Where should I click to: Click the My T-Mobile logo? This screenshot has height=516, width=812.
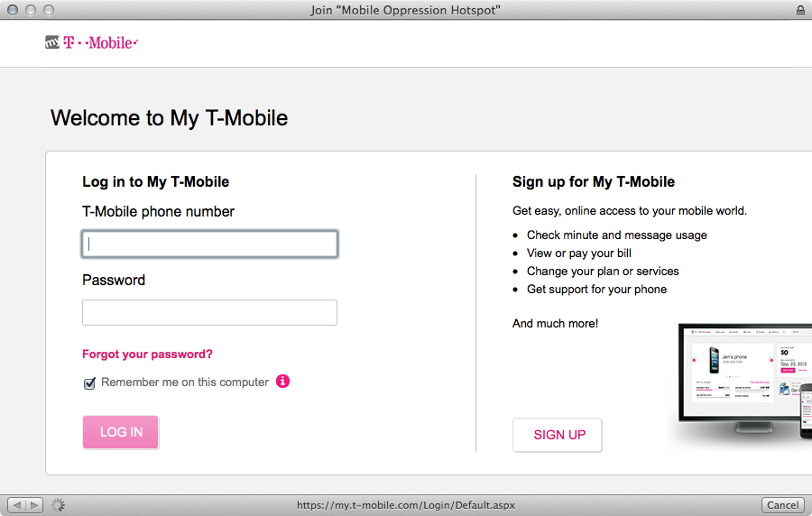tap(92, 42)
